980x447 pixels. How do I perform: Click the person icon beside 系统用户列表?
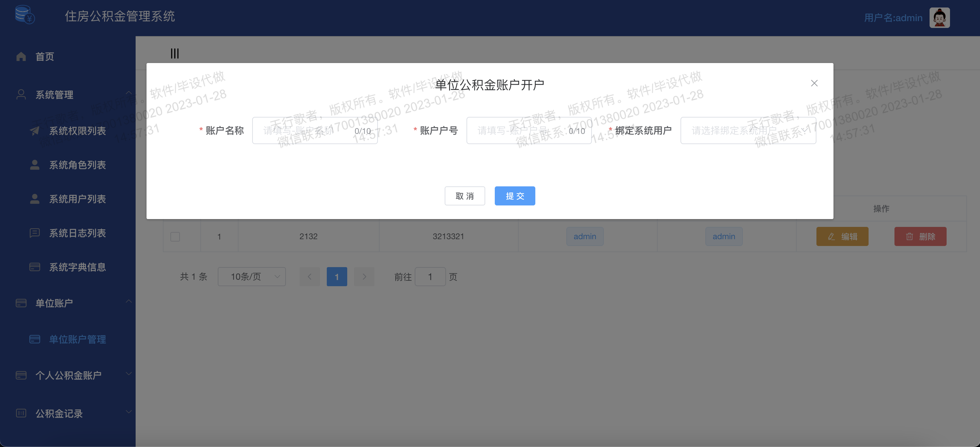[35, 199]
